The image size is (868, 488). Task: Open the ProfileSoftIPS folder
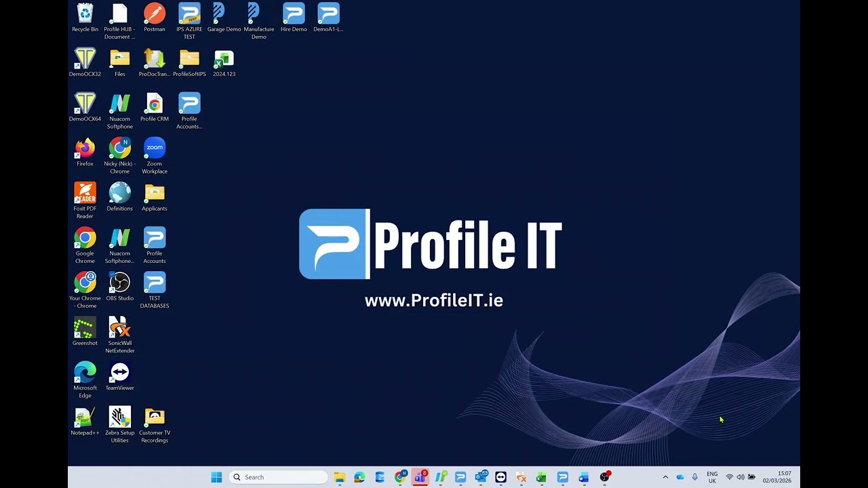pyautogui.click(x=189, y=62)
